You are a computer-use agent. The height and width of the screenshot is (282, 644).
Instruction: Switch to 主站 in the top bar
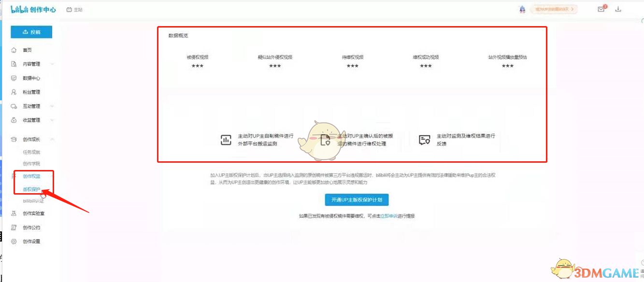pos(75,9)
